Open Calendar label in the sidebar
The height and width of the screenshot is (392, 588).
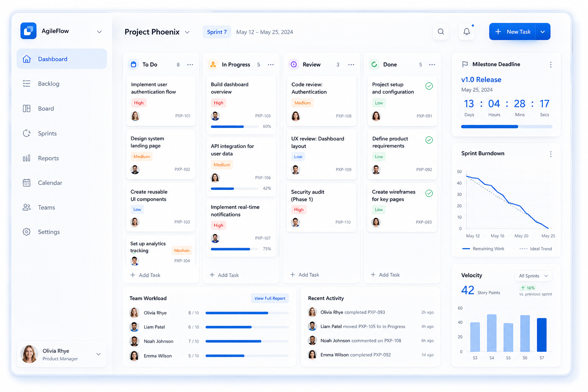pos(50,183)
